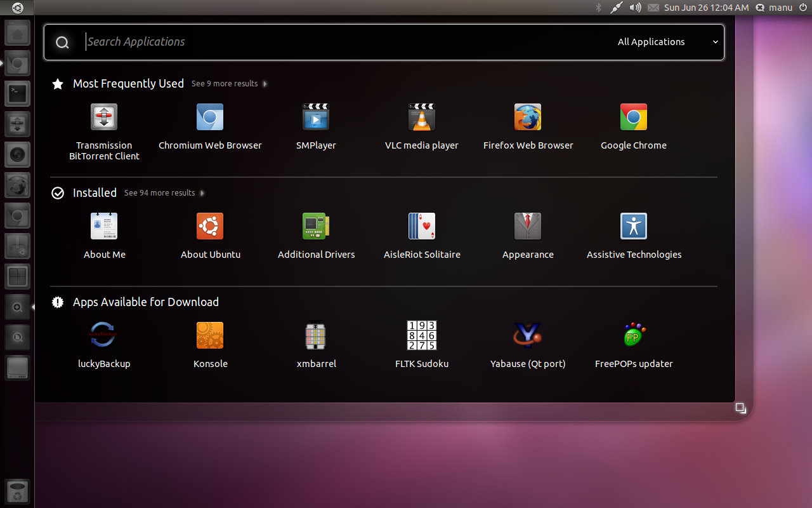This screenshot has height=508, width=812.
Task: Open the Home Folder launcher icon
Action: click(18, 33)
